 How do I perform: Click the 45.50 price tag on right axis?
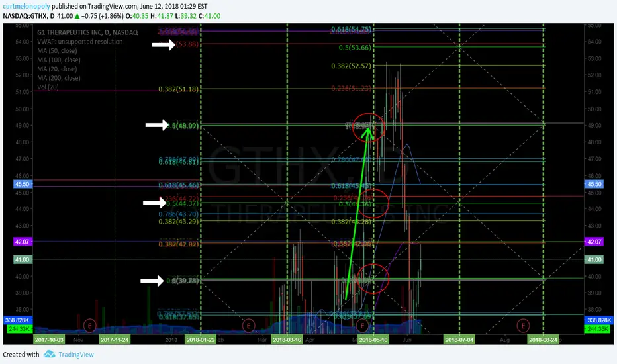(x=594, y=184)
